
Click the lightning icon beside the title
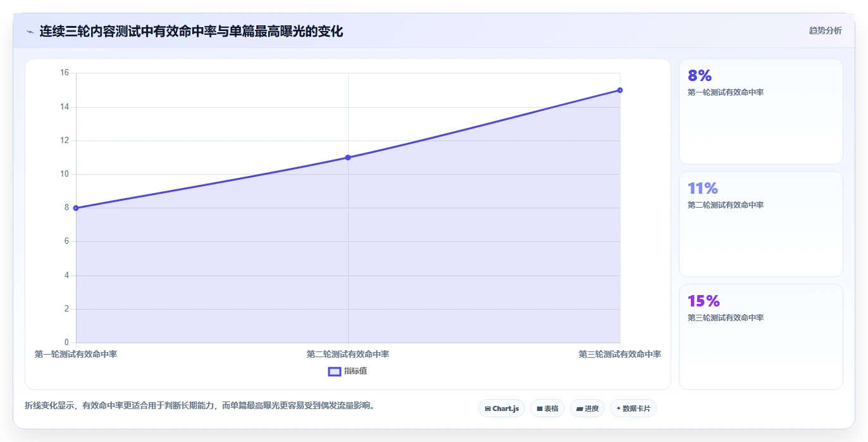tap(30, 31)
